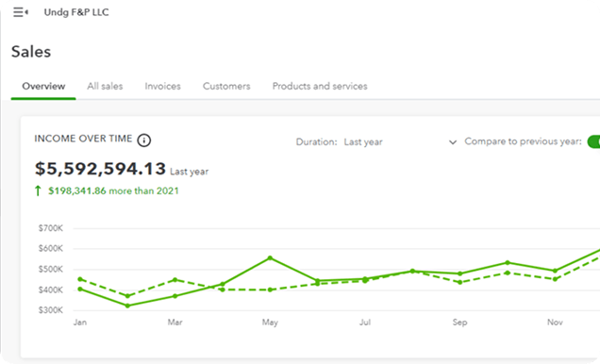Switch to the All sales tab
The width and height of the screenshot is (600, 364).
point(105,86)
